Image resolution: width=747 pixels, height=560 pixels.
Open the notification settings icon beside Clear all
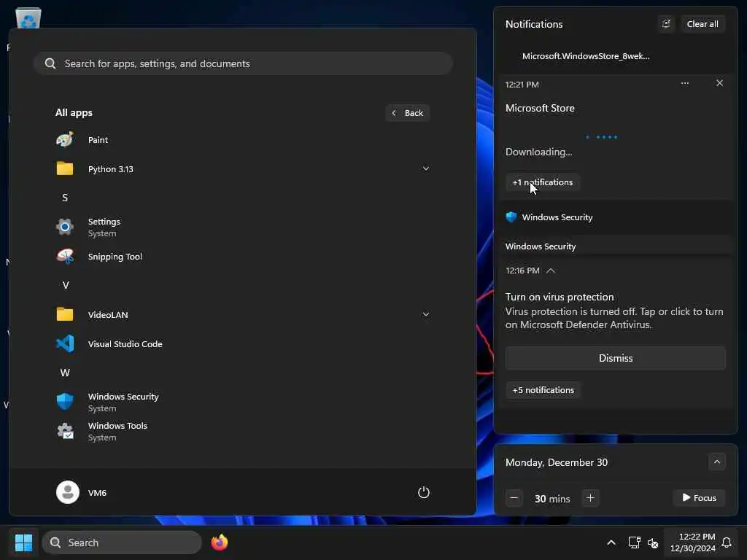coord(666,24)
